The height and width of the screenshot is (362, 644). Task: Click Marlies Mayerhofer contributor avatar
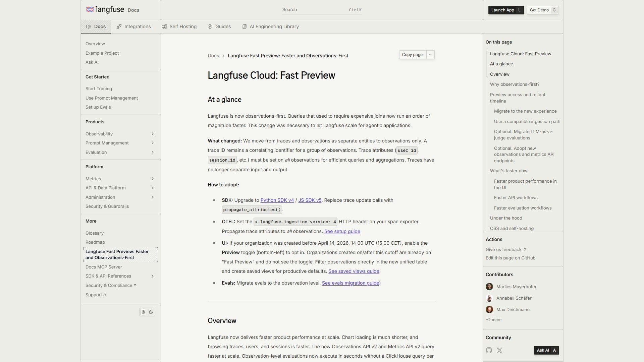click(489, 287)
